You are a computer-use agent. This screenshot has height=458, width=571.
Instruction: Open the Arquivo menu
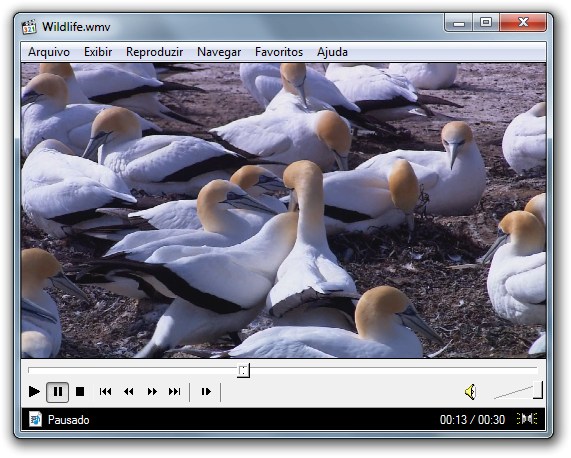(49, 52)
